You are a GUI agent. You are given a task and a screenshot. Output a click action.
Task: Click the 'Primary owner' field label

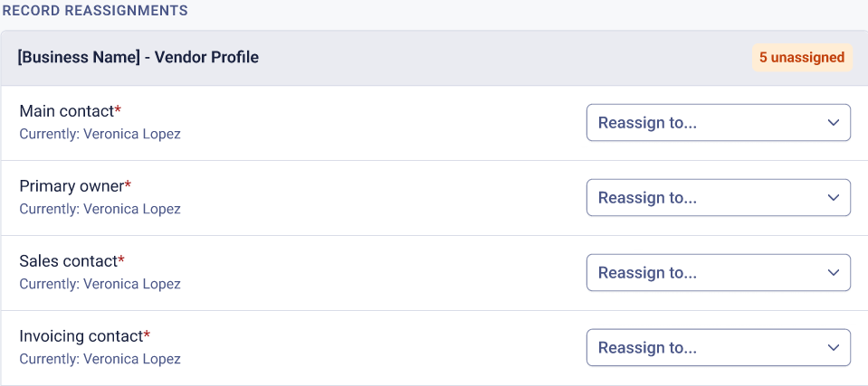[x=72, y=186]
